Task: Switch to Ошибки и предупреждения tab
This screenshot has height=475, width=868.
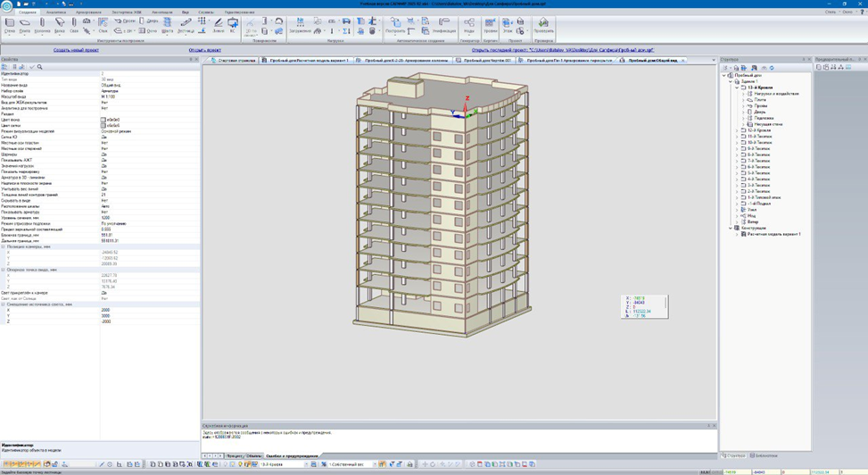Action: point(292,456)
